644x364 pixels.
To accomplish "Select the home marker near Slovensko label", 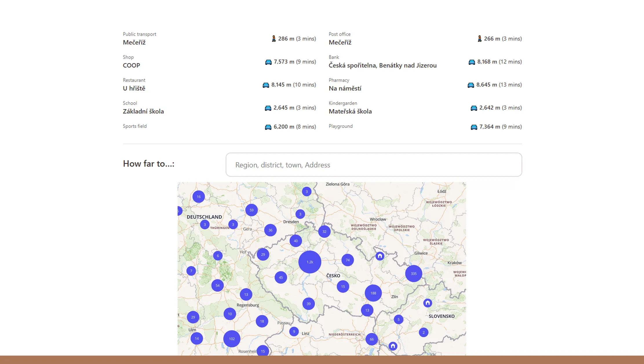I will coord(428,303).
